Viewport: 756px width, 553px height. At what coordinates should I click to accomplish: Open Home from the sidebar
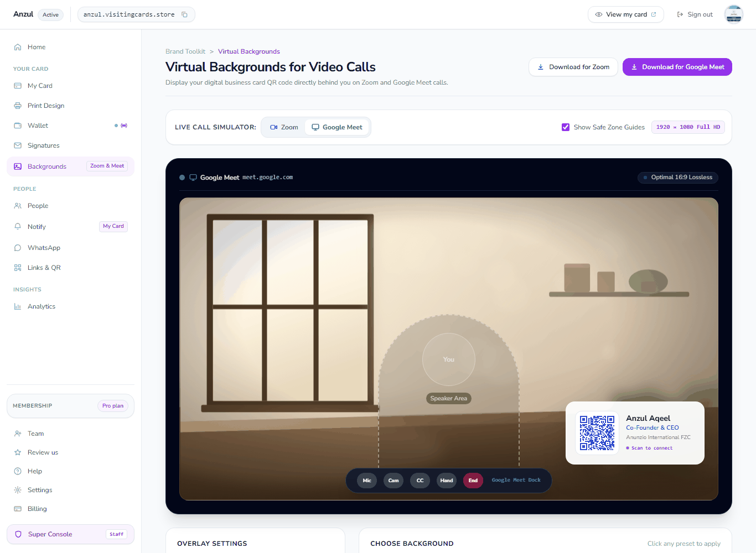point(70,47)
